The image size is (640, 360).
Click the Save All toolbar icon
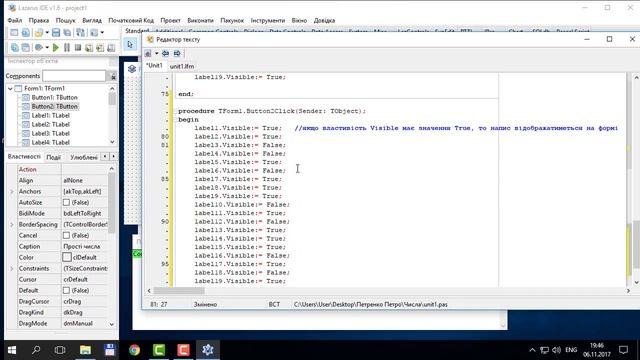[67, 32]
